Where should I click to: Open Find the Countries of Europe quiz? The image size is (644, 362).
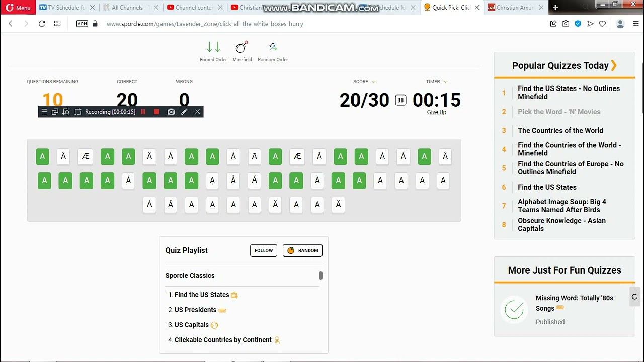571,168
